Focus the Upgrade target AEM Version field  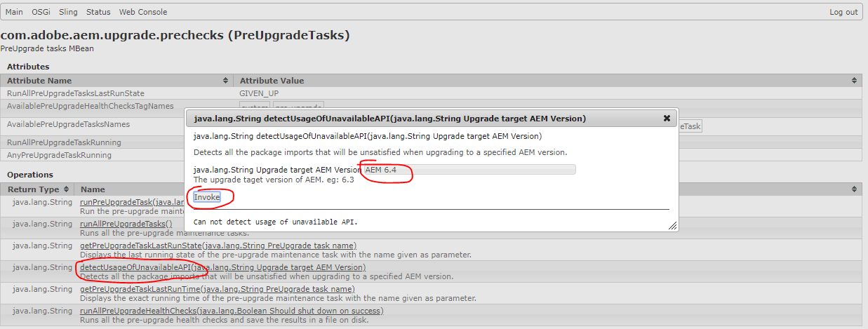[x=469, y=169]
